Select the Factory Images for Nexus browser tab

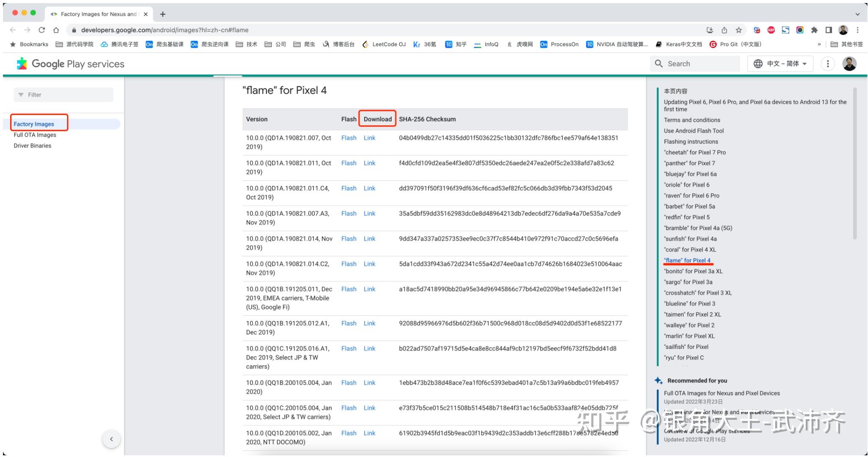pos(99,14)
